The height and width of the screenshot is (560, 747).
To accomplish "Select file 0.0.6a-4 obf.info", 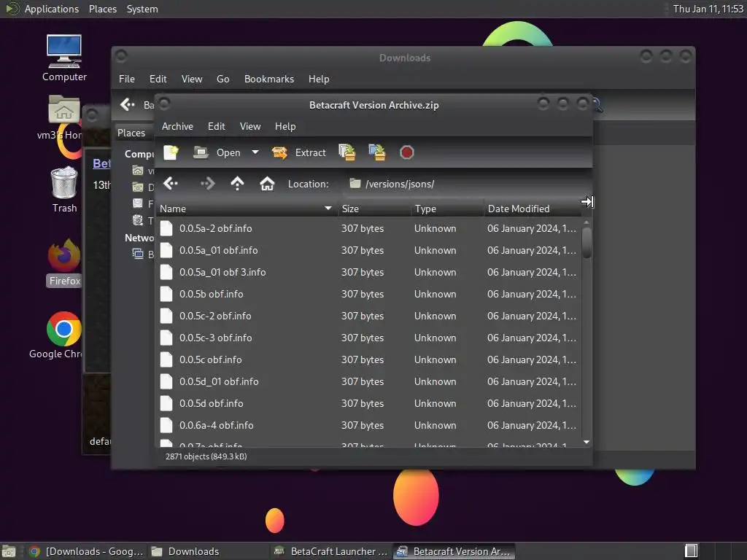I will click(368, 426).
